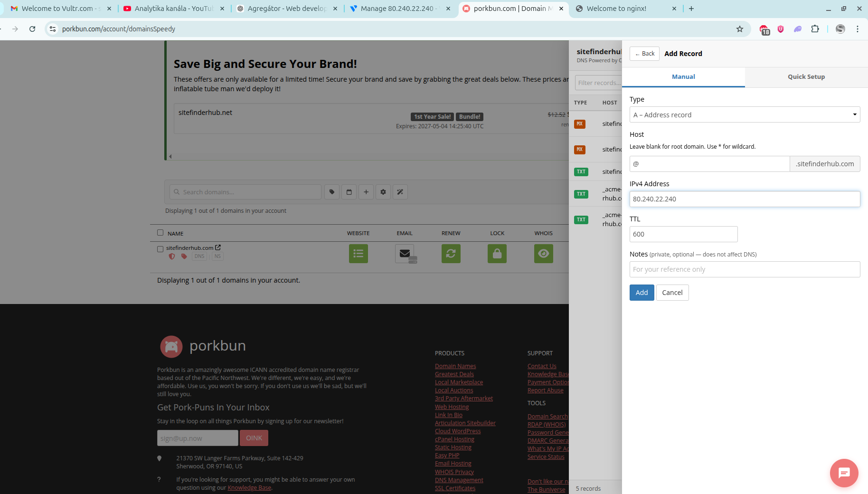Image resolution: width=868 pixels, height=494 pixels.
Task: Open the Chrome profile avatar
Action: click(840, 29)
